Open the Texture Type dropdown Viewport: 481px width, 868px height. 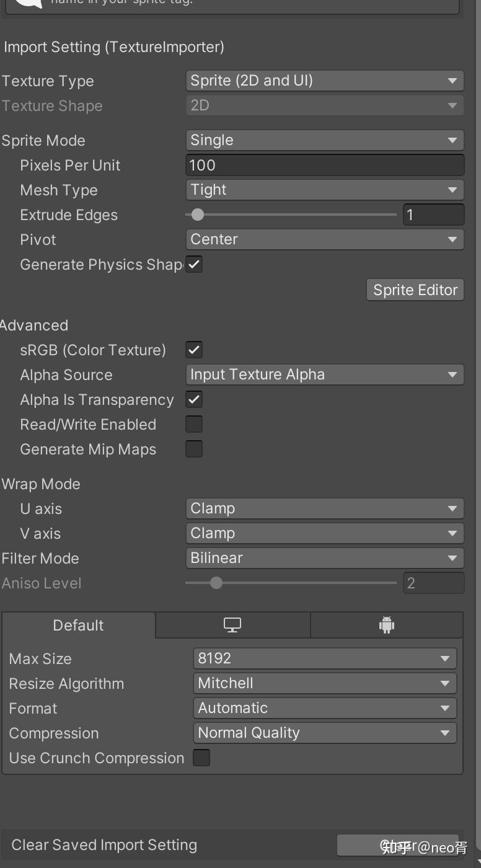[325, 81]
